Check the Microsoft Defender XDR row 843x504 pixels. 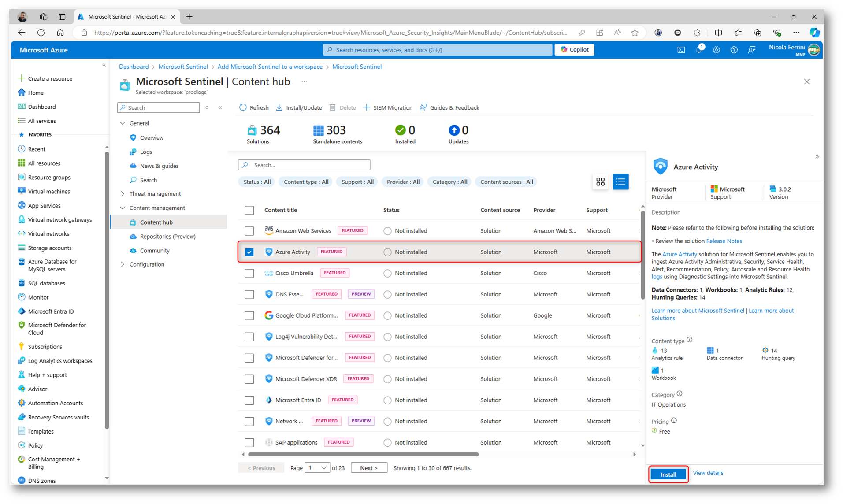pos(249,379)
